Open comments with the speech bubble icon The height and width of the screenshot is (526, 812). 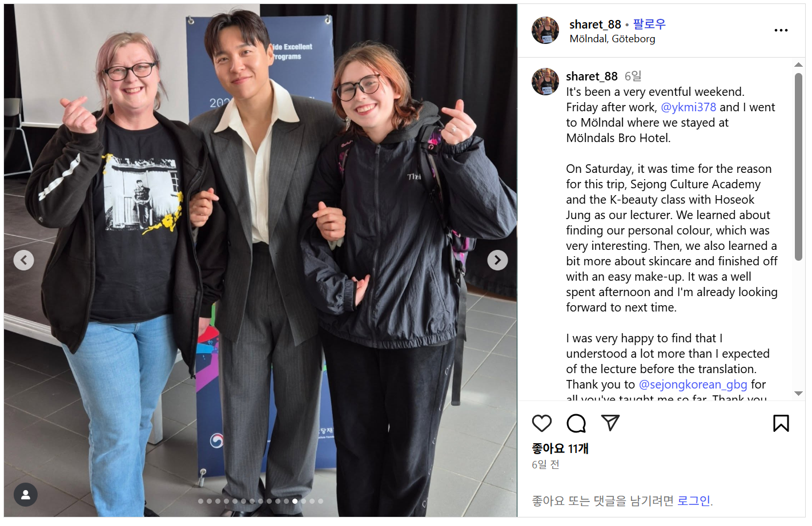(576, 423)
